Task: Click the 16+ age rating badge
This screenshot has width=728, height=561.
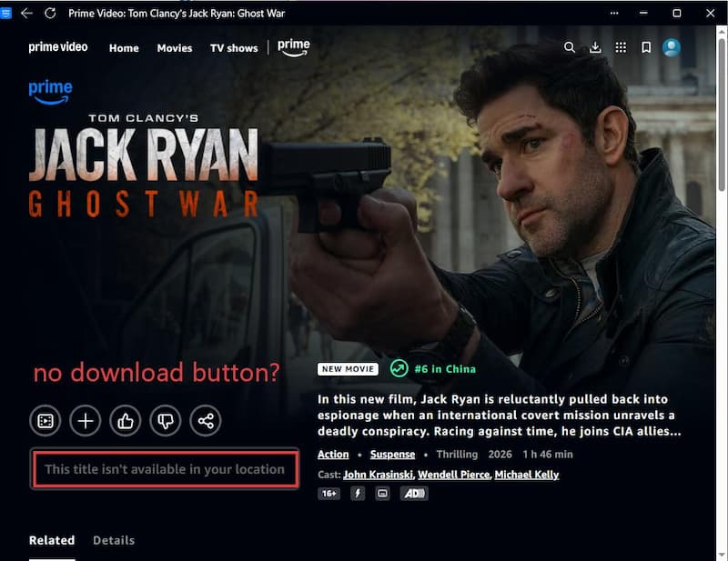Action: (x=329, y=493)
